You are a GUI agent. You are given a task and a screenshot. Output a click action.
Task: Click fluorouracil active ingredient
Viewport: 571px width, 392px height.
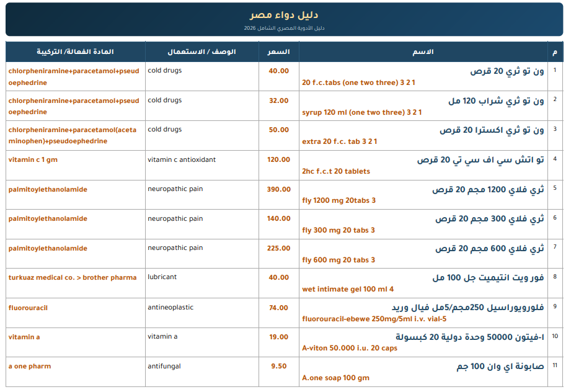[x=28, y=308]
